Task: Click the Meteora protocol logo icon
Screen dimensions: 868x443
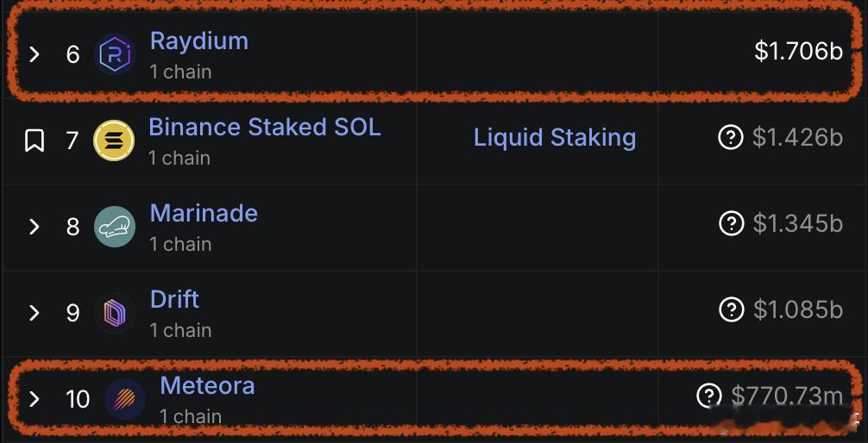Action: pyautogui.click(x=124, y=398)
